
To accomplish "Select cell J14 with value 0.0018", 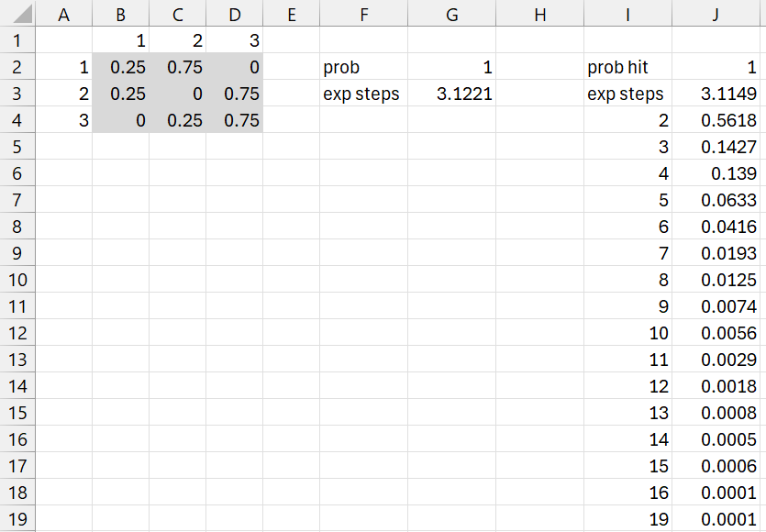I will tap(716, 386).
